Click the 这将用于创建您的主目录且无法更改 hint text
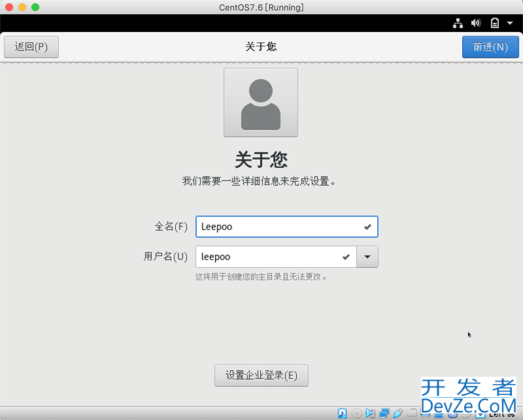Viewport: 523px width, 420px height. [x=261, y=277]
